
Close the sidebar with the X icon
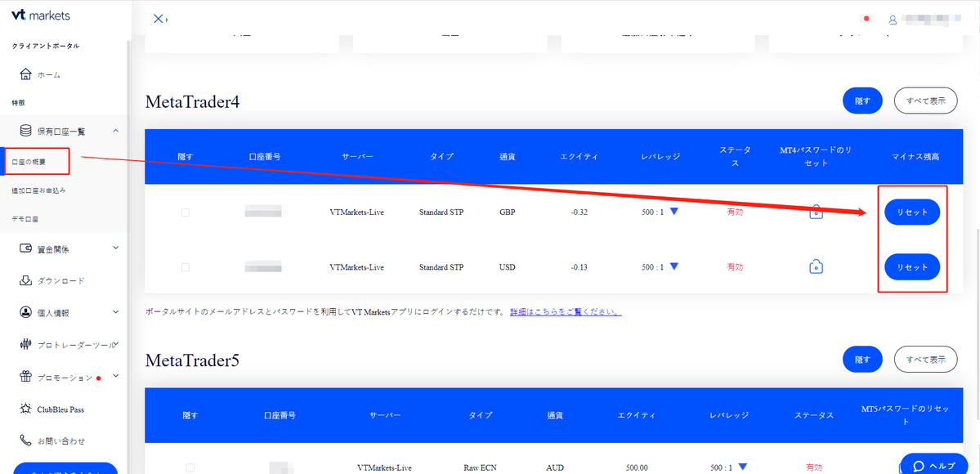pyautogui.click(x=158, y=19)
